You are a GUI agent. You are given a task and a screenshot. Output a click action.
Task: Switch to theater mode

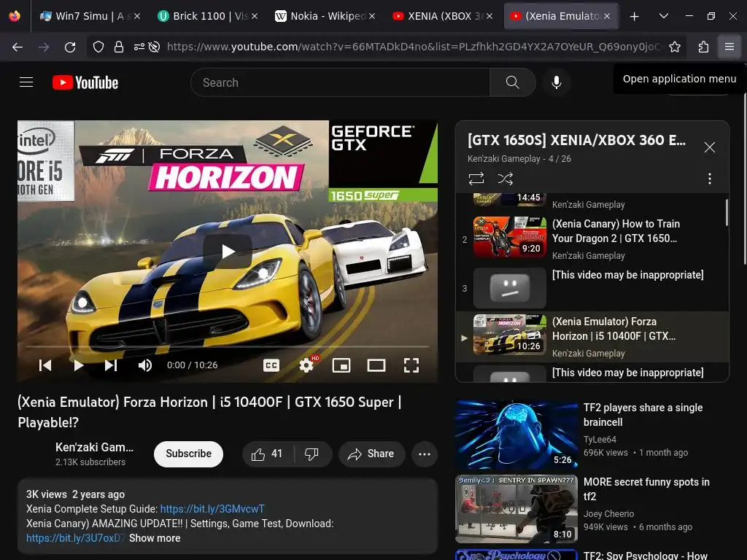(376, 365)
